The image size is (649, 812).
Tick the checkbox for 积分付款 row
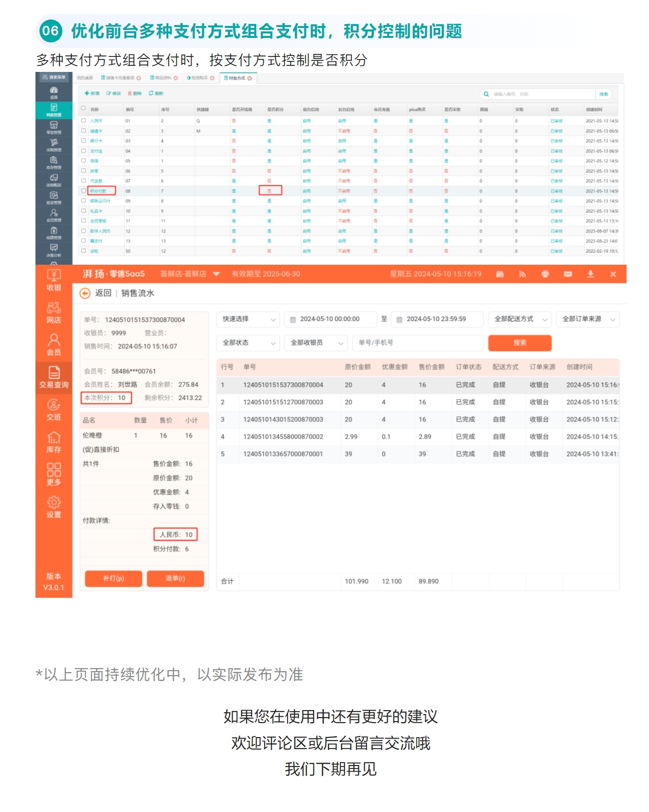83,190
